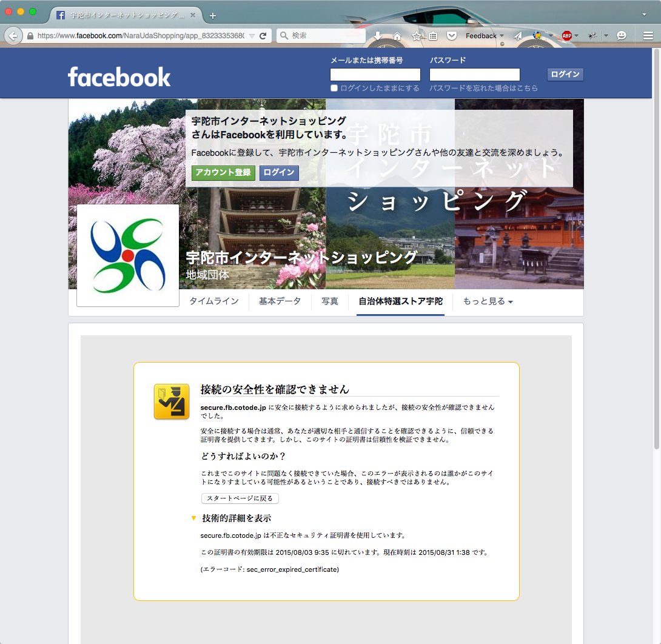Open the Firefox hamburger menu
The width and height of the screenshot is (661, 644).
648,36
